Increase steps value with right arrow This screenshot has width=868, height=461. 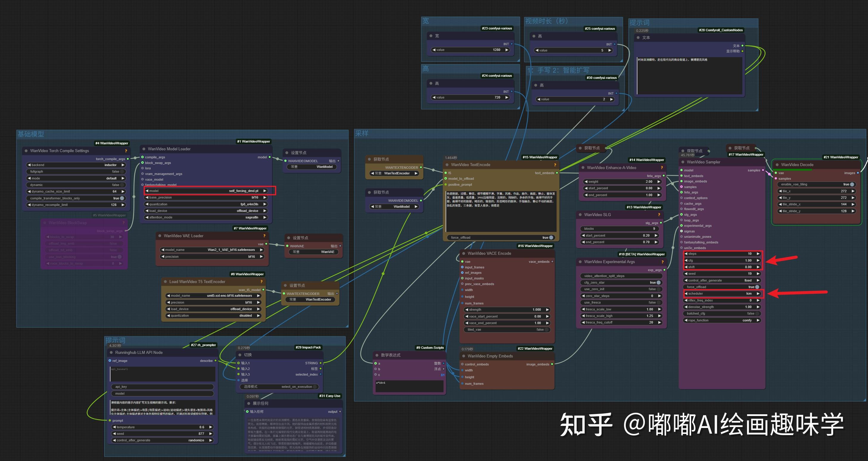(x=758, y=254)
